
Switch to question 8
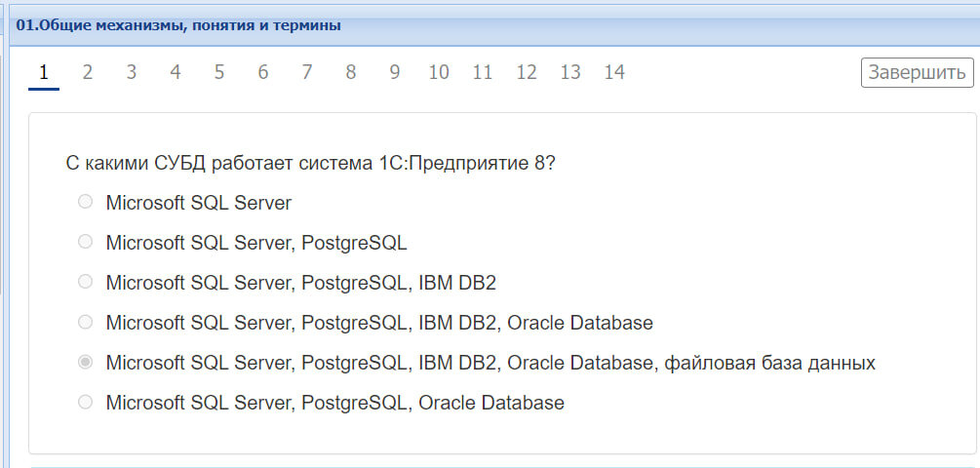click(x=351, y=73)
